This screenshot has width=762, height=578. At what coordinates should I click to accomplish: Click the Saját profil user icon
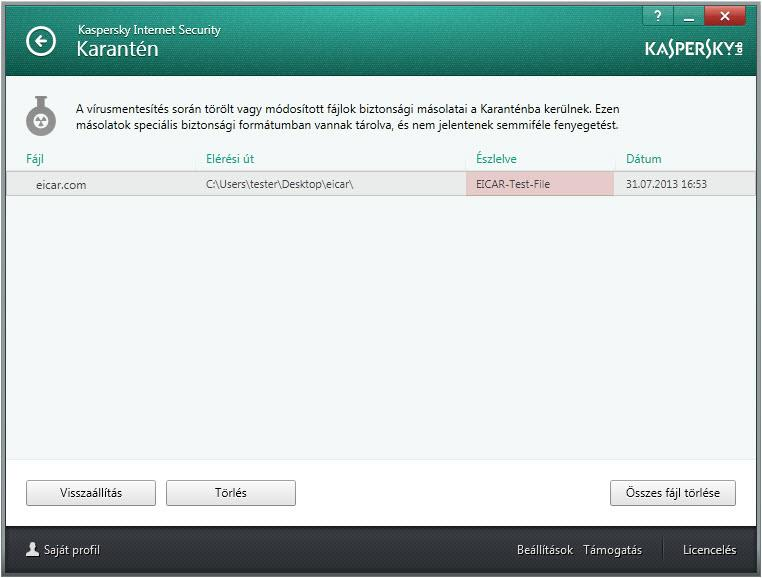[32, 549]
